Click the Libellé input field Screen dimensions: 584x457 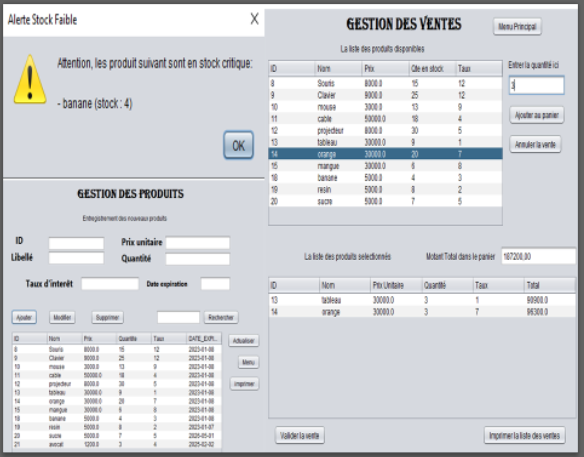pos(76,258)
